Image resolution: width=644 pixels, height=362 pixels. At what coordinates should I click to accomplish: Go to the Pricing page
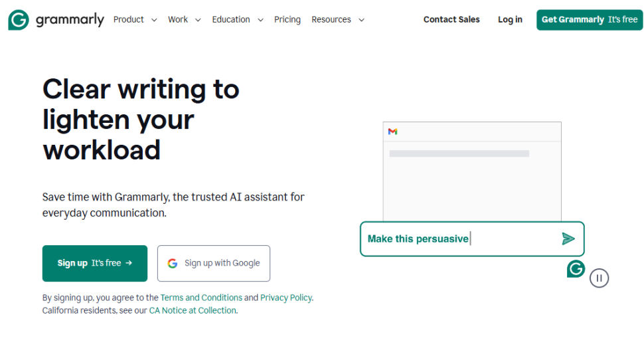287,20
